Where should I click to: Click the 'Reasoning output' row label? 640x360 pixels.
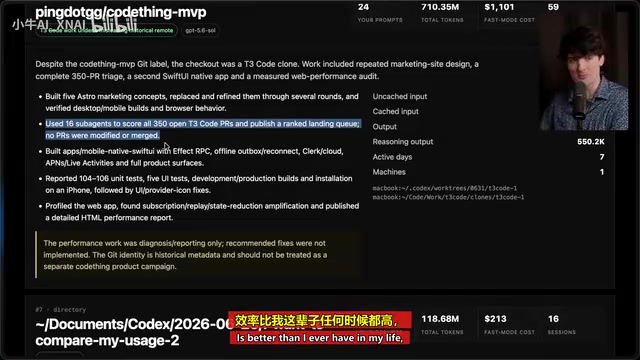[402, 142]
